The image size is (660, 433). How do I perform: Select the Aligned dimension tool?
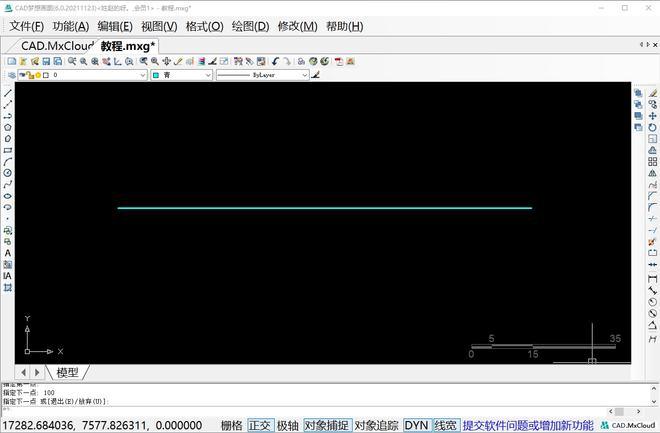[x=652, y=290]
